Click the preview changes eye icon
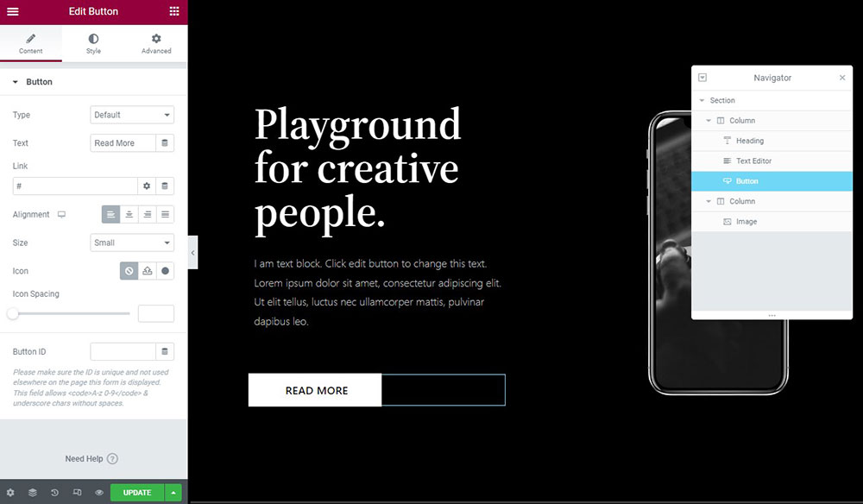Viewport: 863px width, 504px height. (99, 493)
